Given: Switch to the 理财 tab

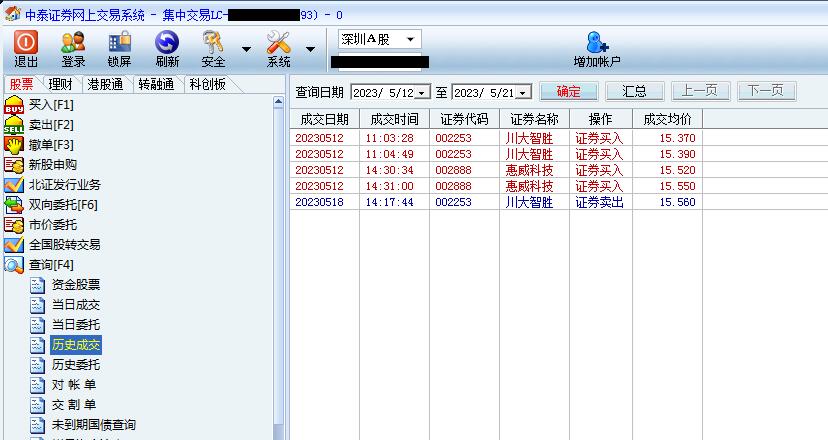Looking at the screenshot, I should [60, 84].
